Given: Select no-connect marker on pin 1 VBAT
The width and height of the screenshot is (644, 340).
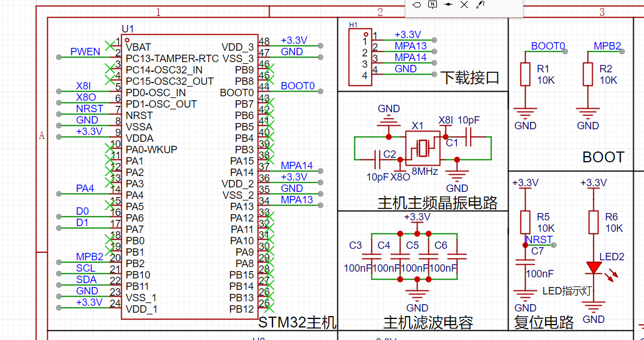Looking at the screenshot, I should point(110,46).
